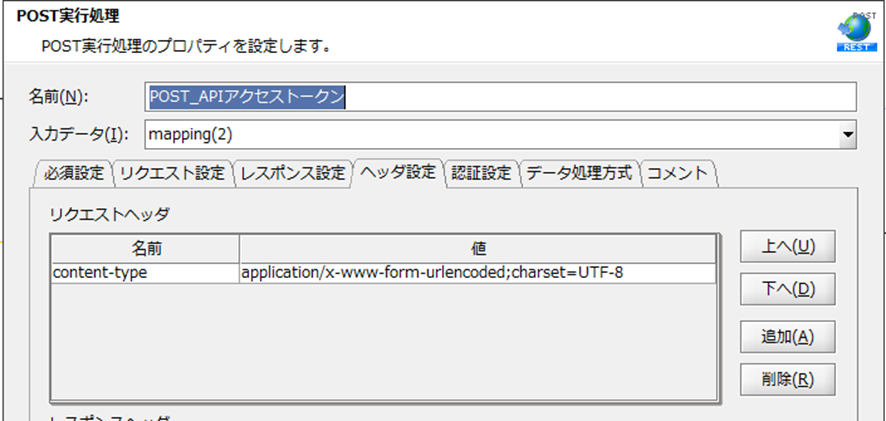Select the content-type name cell
The height and width of the screenshot is (421, 886).
[145, 273]
